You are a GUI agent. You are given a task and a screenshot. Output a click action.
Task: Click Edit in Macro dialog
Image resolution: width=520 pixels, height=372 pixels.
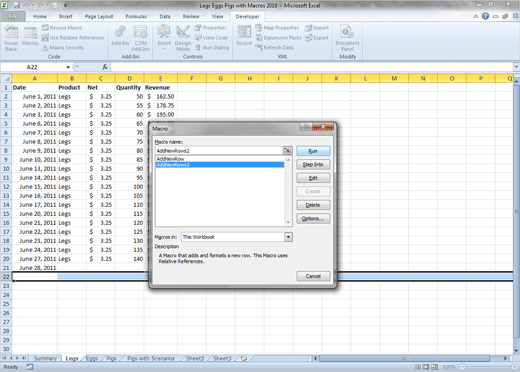click(313, 178)
